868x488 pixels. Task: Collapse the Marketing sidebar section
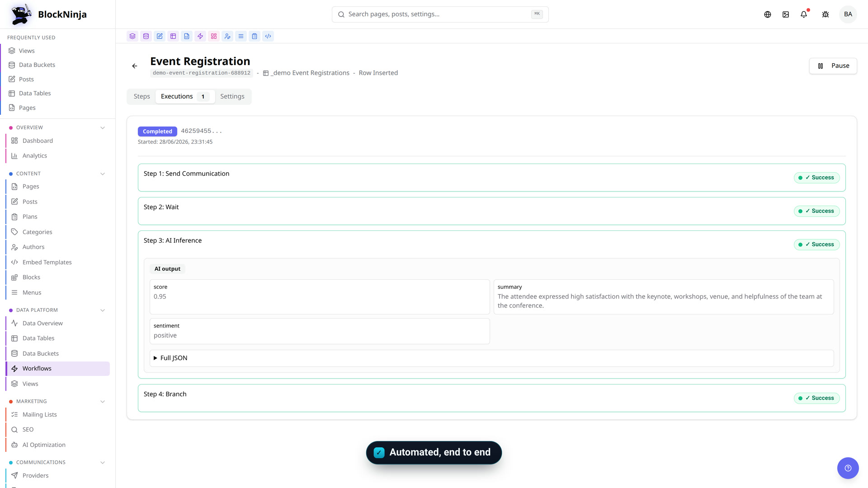click(x=103, y=402)
